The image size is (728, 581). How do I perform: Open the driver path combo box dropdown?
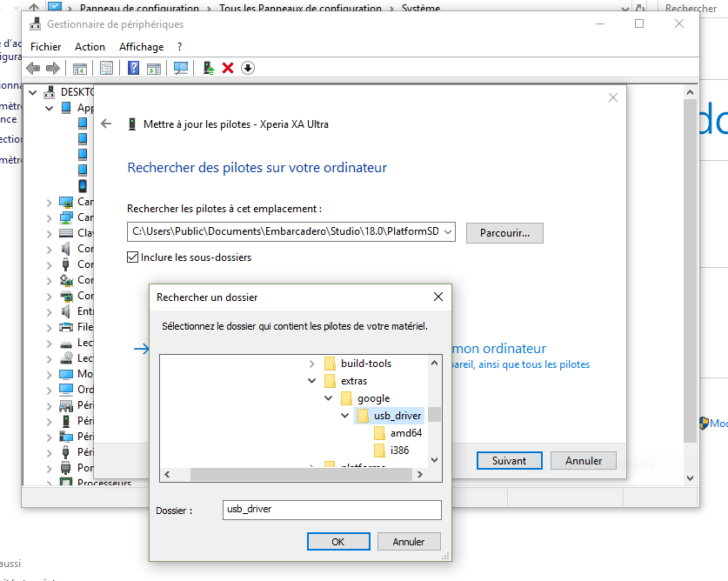point(448,231)
